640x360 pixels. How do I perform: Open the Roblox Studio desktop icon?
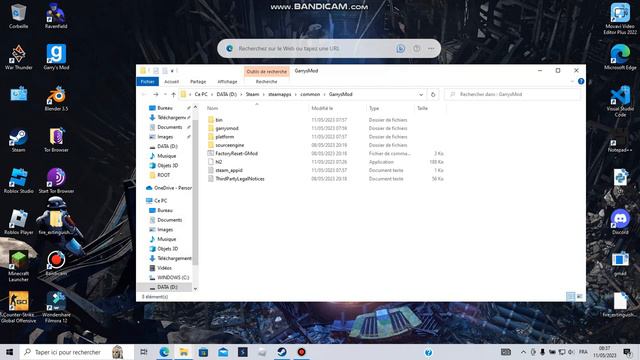[18, 181]
